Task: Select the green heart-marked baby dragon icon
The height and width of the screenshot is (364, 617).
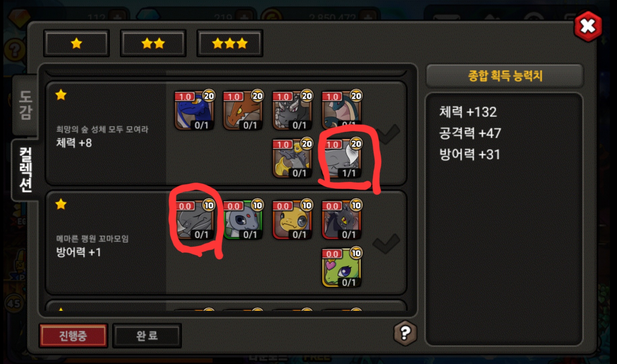Action: click(342, 268)
